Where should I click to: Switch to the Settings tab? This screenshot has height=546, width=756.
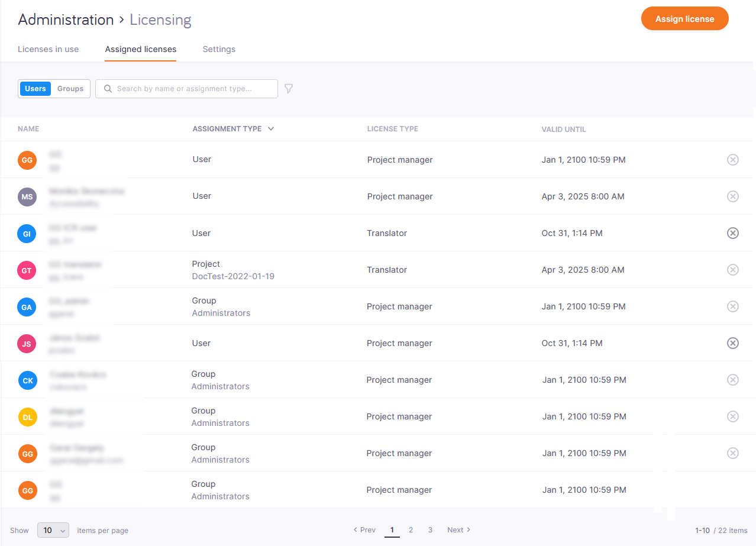click(x=219, y=49)
